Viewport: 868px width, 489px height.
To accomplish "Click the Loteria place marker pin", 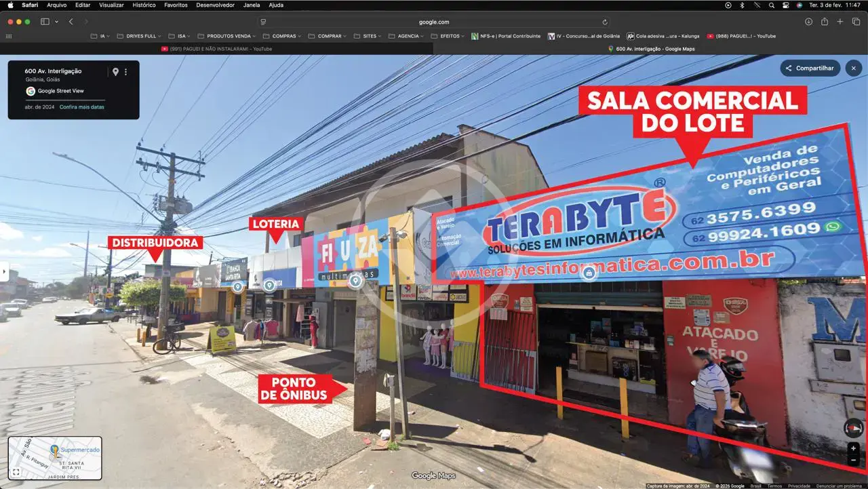I will tap(269, 286).
